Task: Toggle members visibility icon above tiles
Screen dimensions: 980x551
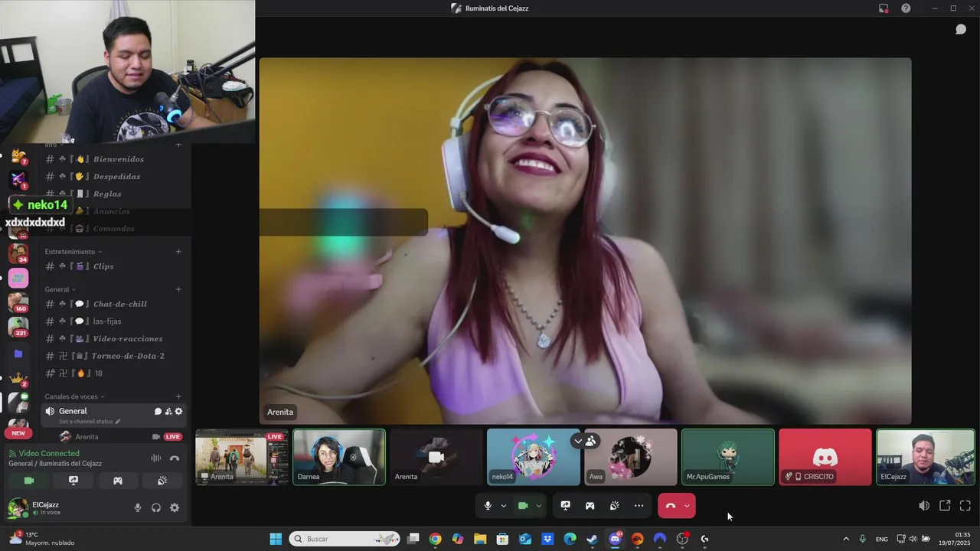Action: [591, 442]
